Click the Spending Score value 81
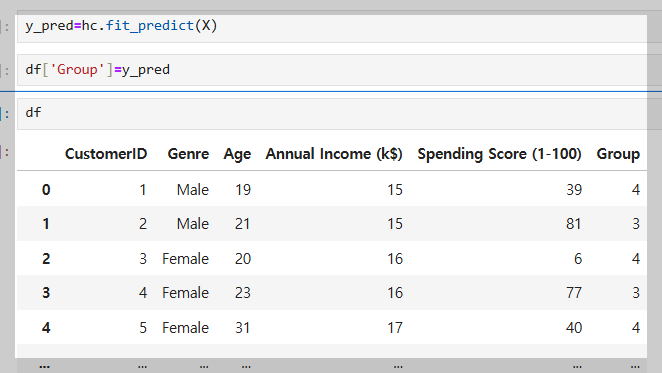This screenshot has width=662, height=373. point(574,223)
